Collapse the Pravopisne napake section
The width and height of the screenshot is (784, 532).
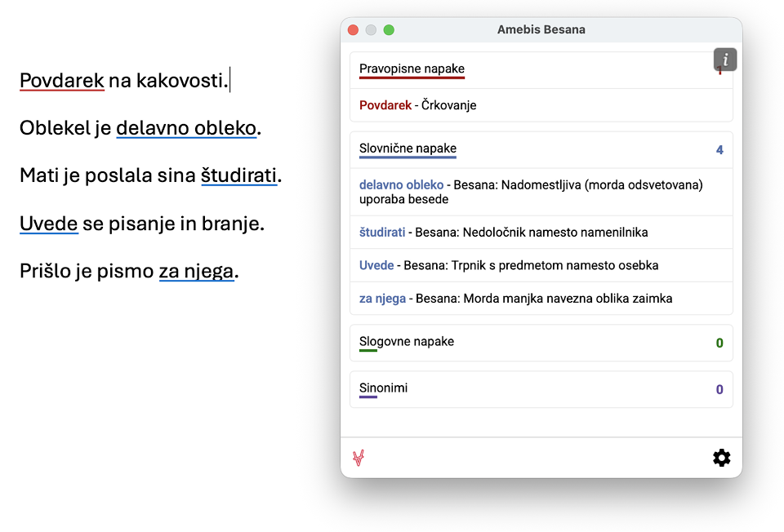541,70
